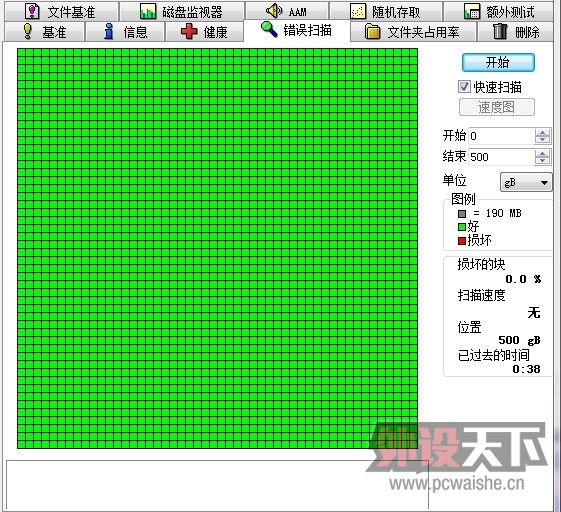Image resolution: width=561 pixels, height=512 pixels.
Task: Switch to the 随机存取 tab
Action: click(386, 11)
